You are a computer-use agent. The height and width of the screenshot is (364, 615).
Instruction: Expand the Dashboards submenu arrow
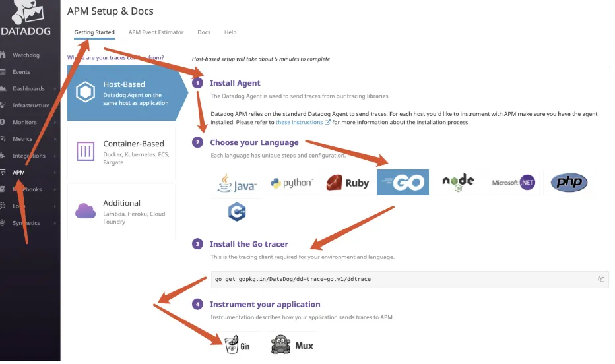tap(55, 89)
